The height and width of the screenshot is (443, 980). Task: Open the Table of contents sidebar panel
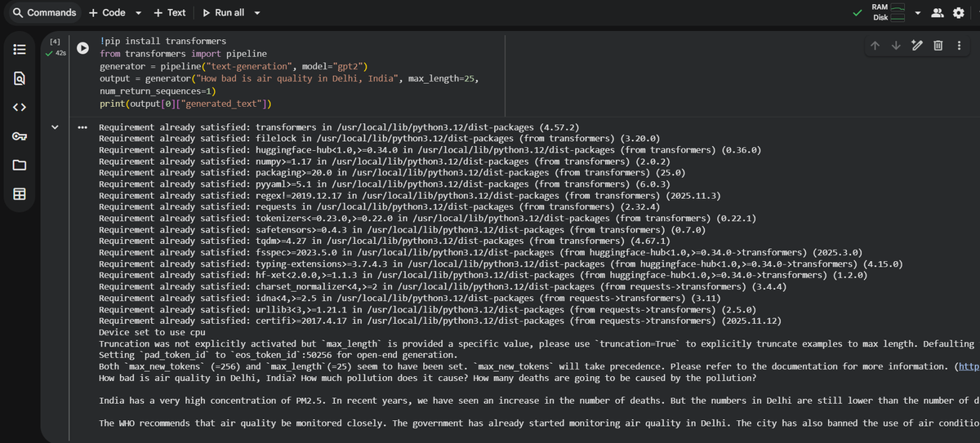[20, 49]
